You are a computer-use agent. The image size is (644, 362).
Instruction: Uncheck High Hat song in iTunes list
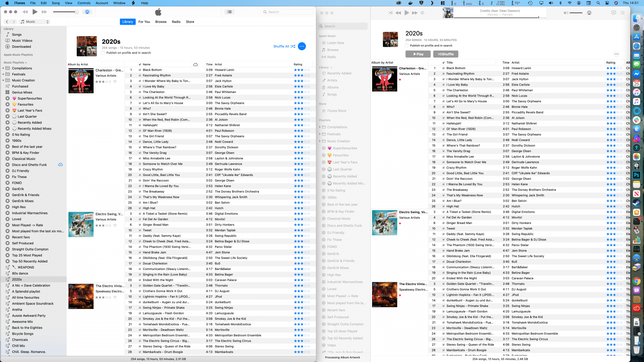point(140,208)
